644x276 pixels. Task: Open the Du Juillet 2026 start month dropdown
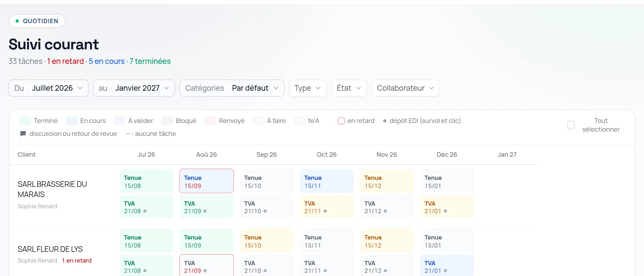coord(49,88)
